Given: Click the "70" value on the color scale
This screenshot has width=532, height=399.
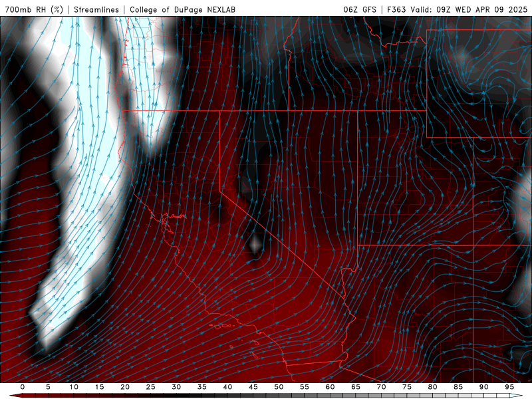Looking at the screenshot, I should [381, 387].
